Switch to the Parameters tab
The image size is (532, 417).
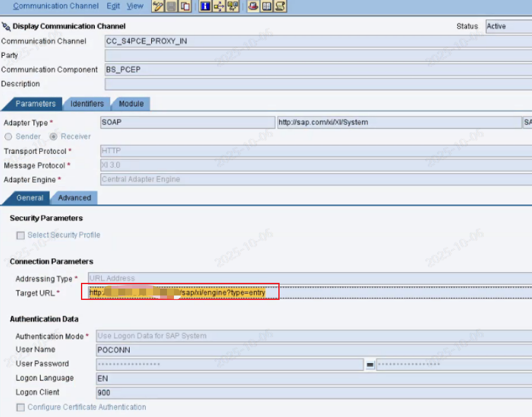[x=35, y=104]
